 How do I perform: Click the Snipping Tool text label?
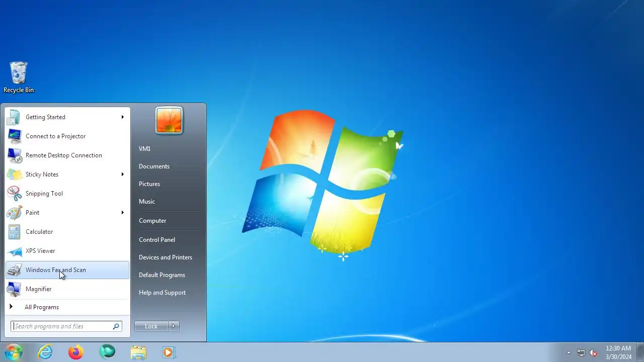tap(44, 194)
